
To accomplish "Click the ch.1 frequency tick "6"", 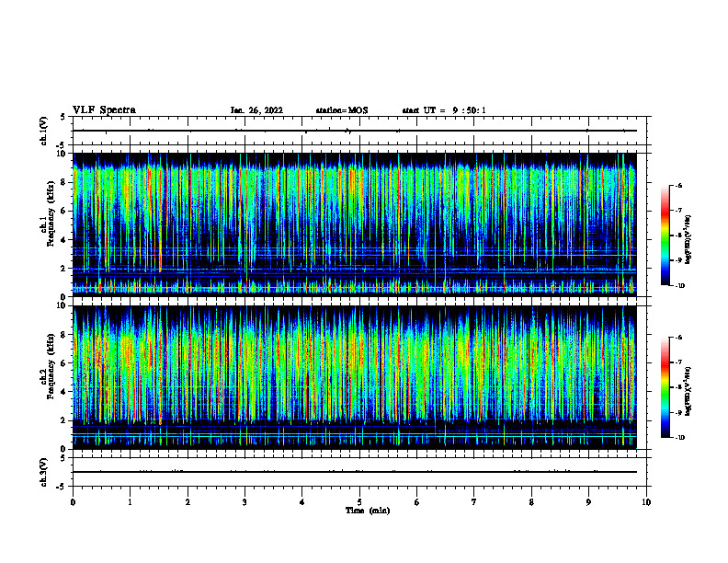I will [x=63, y=212].
